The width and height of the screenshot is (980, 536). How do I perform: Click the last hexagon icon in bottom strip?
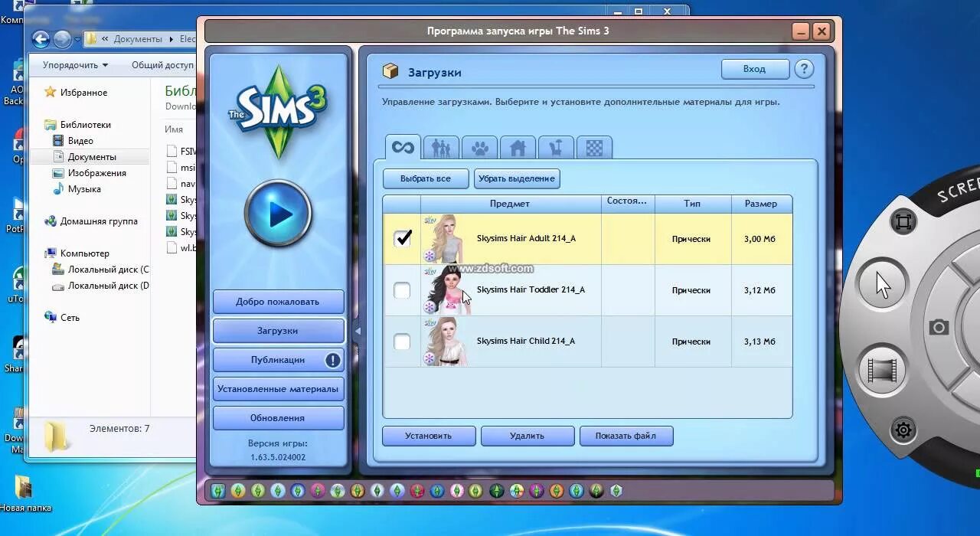click(x=616, y=491)
